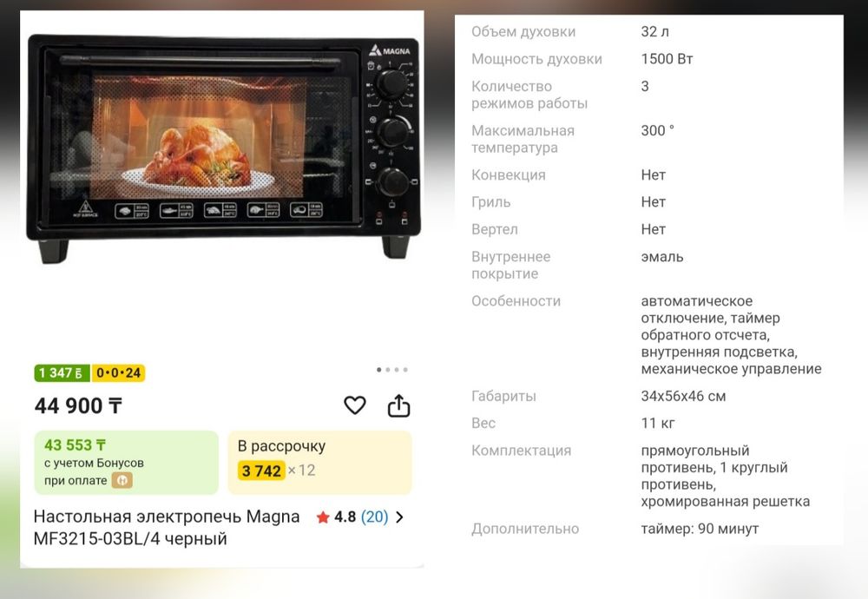Click the first image carousel dot
The height and width of the screenshot is (599, 868).
pos(378,370)
